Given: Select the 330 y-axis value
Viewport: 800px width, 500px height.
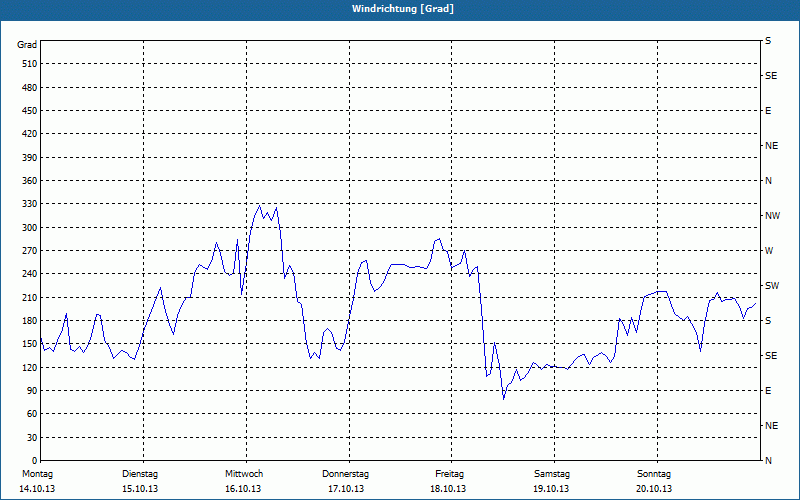Looking at the screenshot, I should (30, 204).
